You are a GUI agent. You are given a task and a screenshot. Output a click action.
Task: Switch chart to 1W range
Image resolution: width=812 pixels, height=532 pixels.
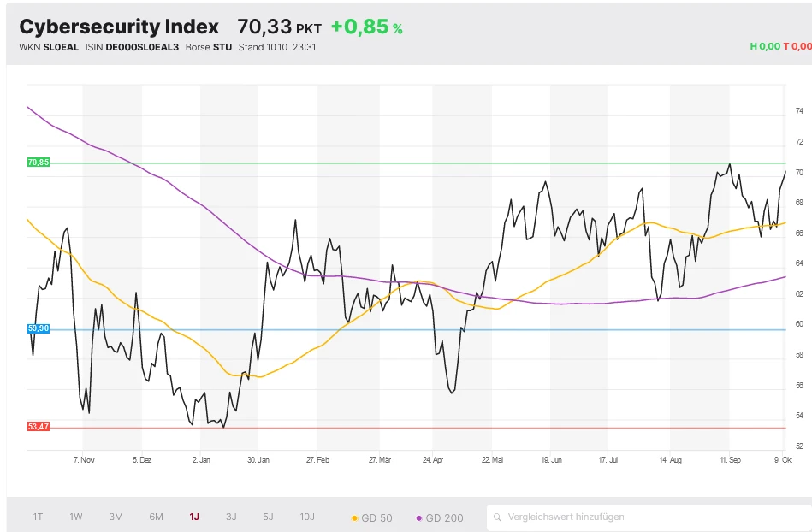pyautogui.click(x=76, y=517)
